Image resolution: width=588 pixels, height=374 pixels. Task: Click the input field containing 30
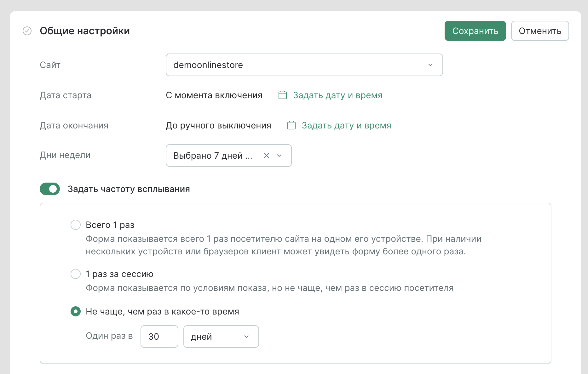[159, 337]
